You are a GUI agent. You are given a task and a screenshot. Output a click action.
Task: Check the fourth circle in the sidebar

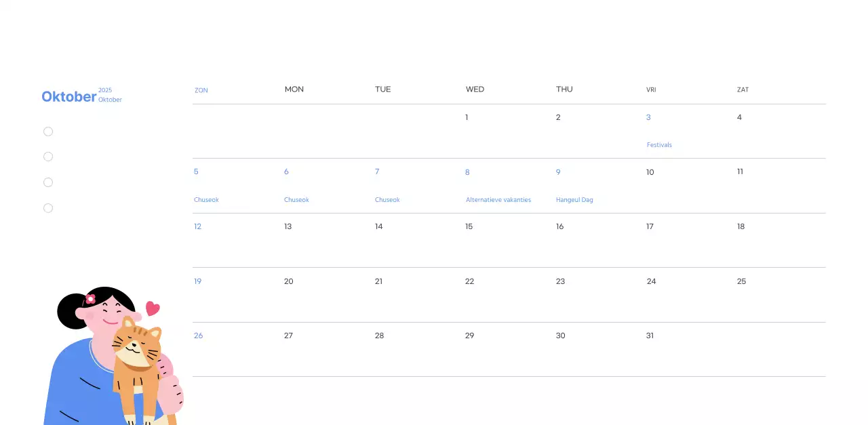coord(48,207)
